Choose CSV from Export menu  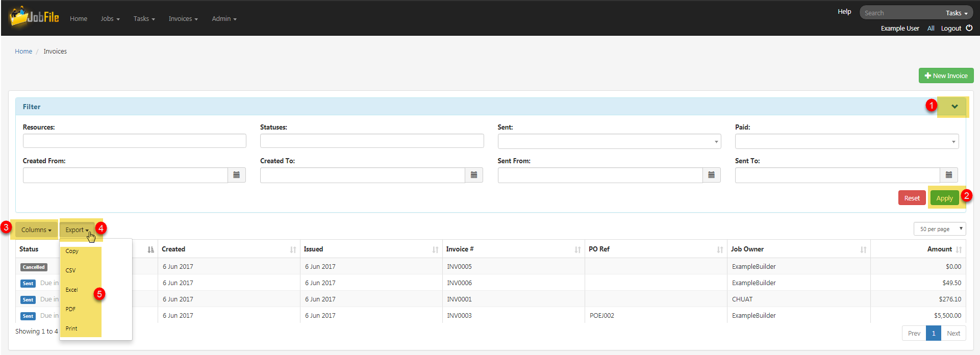point(70,270)
